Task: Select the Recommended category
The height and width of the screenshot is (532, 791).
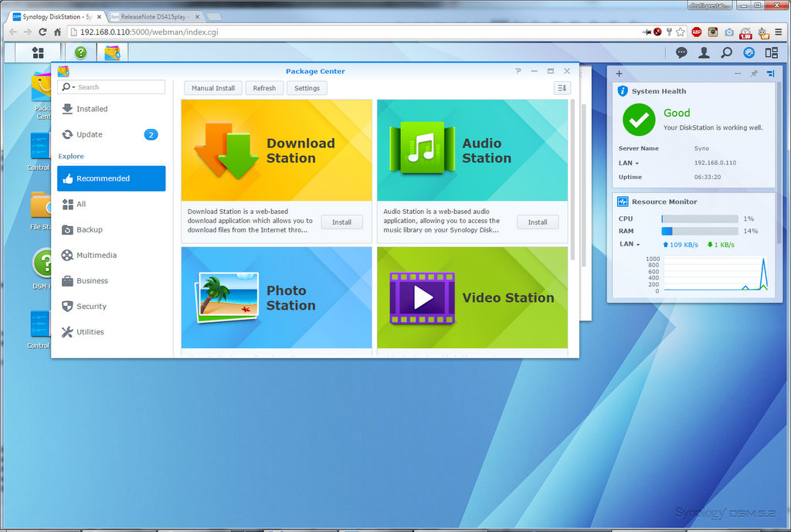Action: pyautogui.click(x=111, y=178)
